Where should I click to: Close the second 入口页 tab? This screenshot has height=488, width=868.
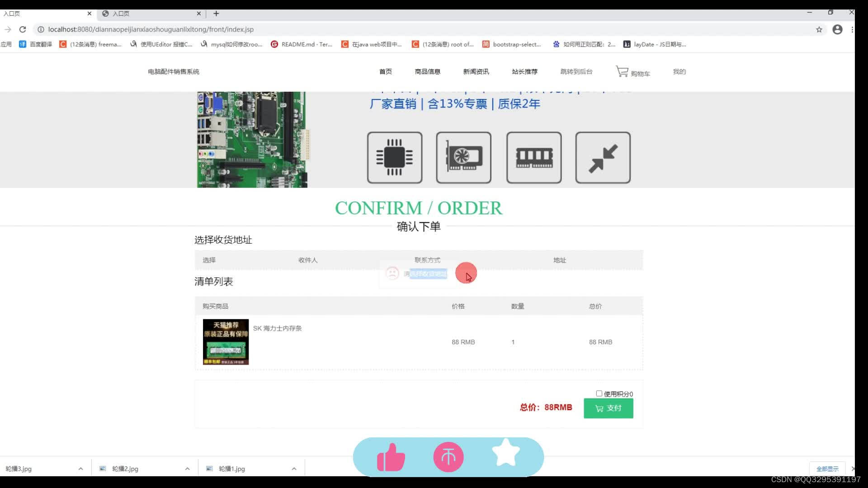pos(199,14)
